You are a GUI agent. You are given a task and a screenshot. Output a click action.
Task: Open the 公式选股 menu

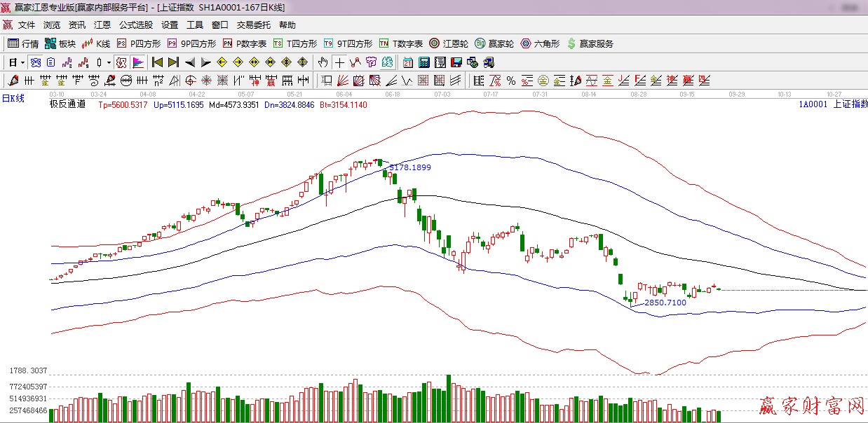[x=135, y=25]
